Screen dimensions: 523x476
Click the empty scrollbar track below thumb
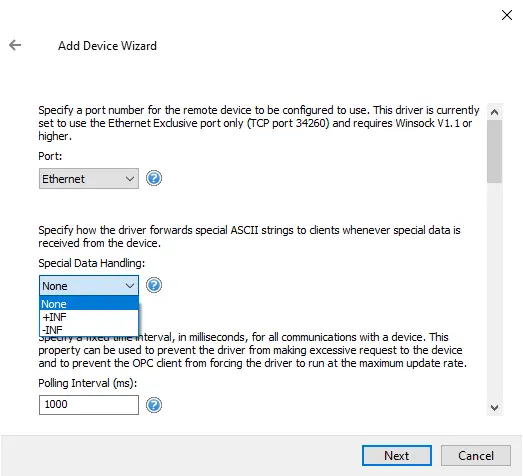(494, 290)
